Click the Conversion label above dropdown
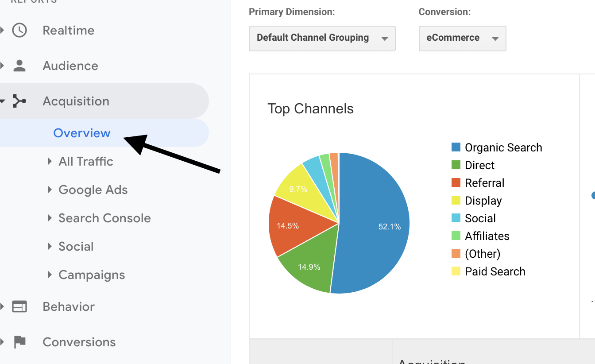Image resolution: width=595 pixels, height=364 pixels. tap(444, 12)
